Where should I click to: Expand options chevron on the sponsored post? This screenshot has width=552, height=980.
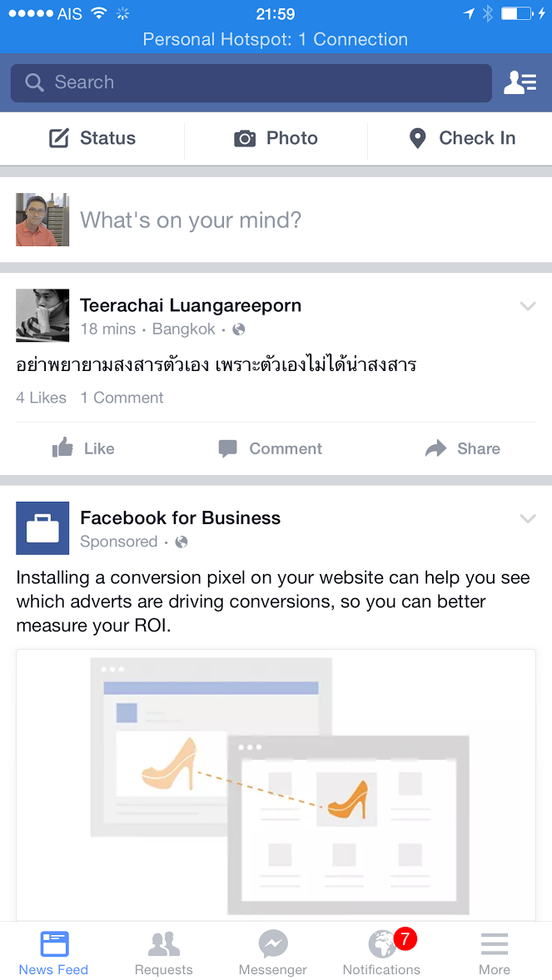click(x=528, y=519)
